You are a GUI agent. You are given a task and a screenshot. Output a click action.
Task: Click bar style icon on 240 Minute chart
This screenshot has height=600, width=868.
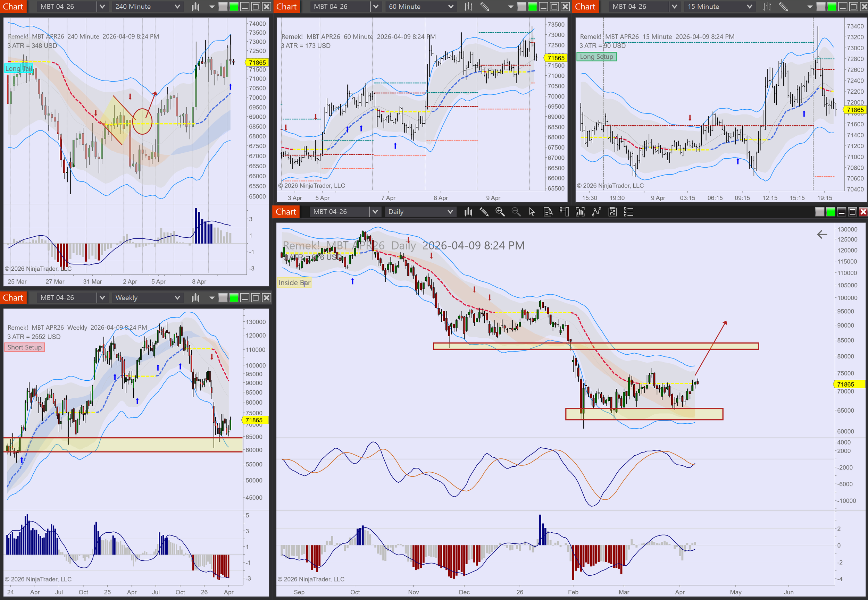[x=195, y=6]
